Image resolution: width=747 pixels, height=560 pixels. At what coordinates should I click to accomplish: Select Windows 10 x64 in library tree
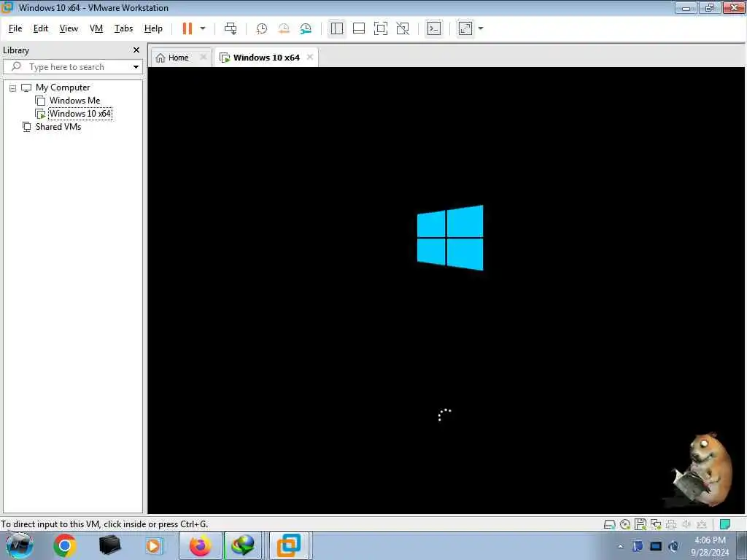(80, 114)
